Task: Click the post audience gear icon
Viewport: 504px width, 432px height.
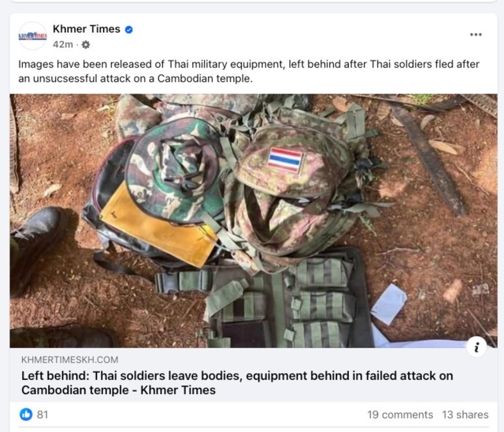Action: (x=86, y=45)
